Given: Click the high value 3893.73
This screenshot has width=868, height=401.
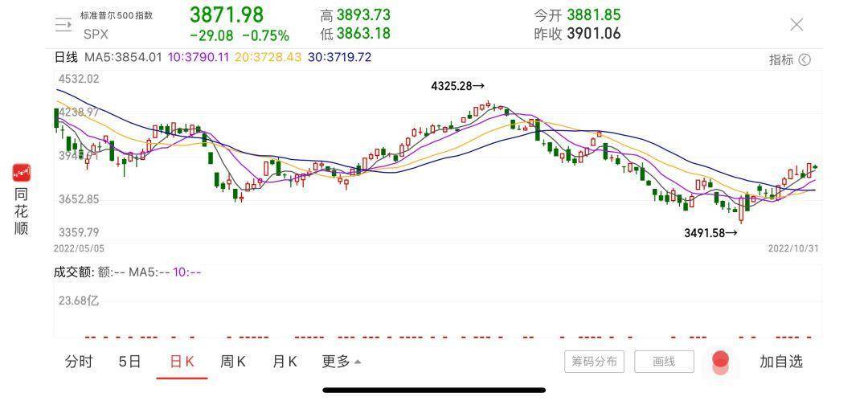Looking at the screenshot, I should [x=363, y=15].
